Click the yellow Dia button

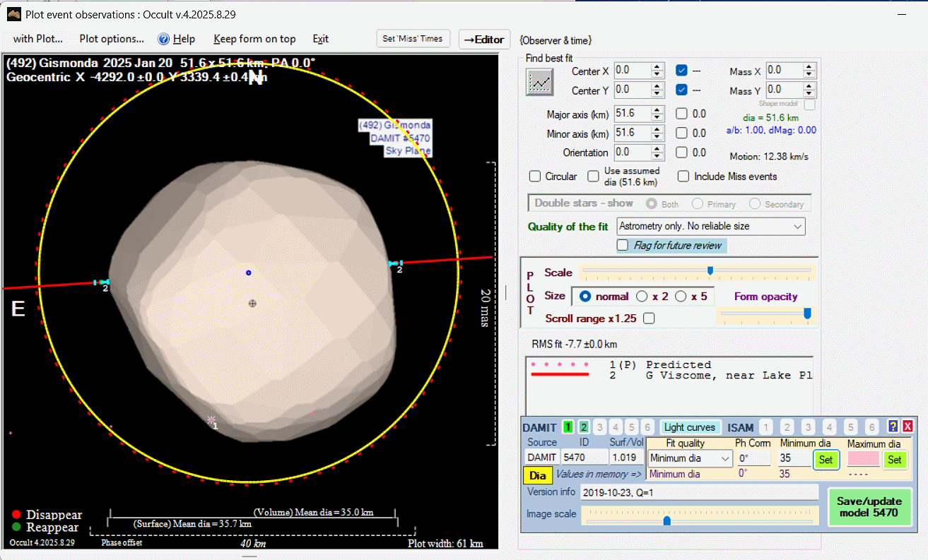(x=537, y=475)
